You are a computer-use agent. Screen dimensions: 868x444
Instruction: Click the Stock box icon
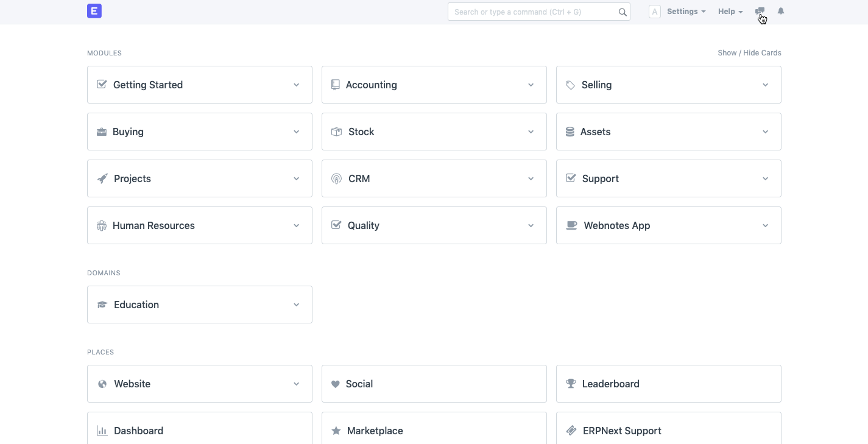click(336, 132)
